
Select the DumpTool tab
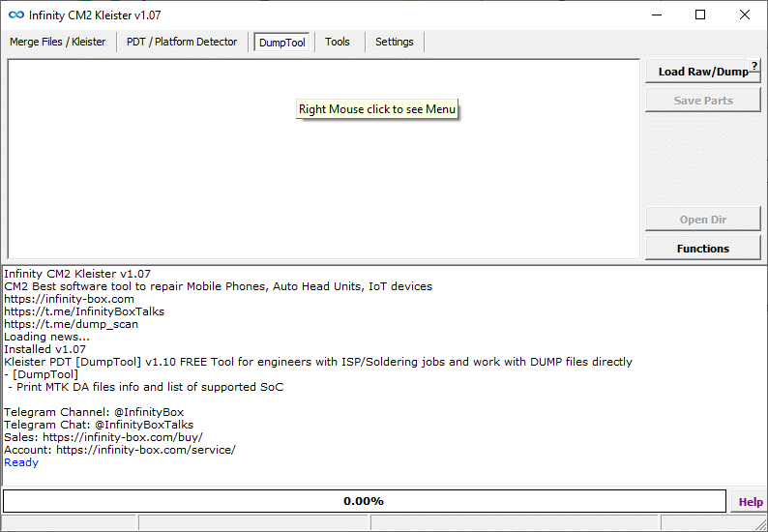[x=282, y=43]
